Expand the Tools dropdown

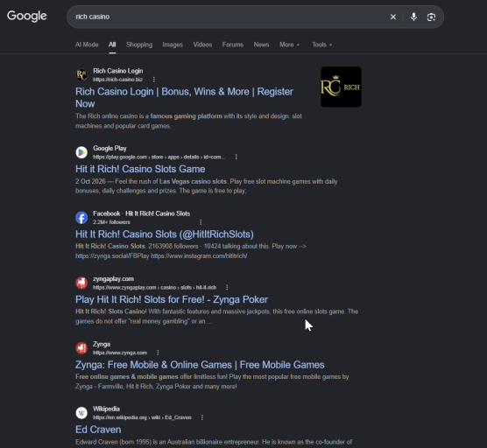[322, 45]
